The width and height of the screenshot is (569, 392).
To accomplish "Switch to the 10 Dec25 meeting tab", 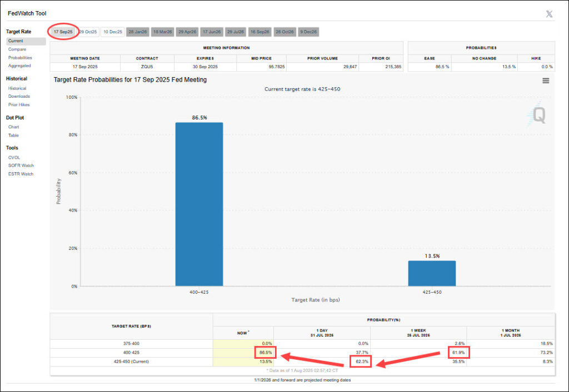I will coord(113,32).
